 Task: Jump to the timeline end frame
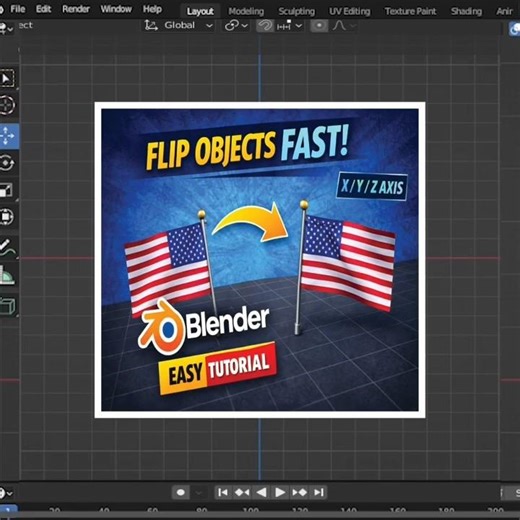click(x=319, y=492)
